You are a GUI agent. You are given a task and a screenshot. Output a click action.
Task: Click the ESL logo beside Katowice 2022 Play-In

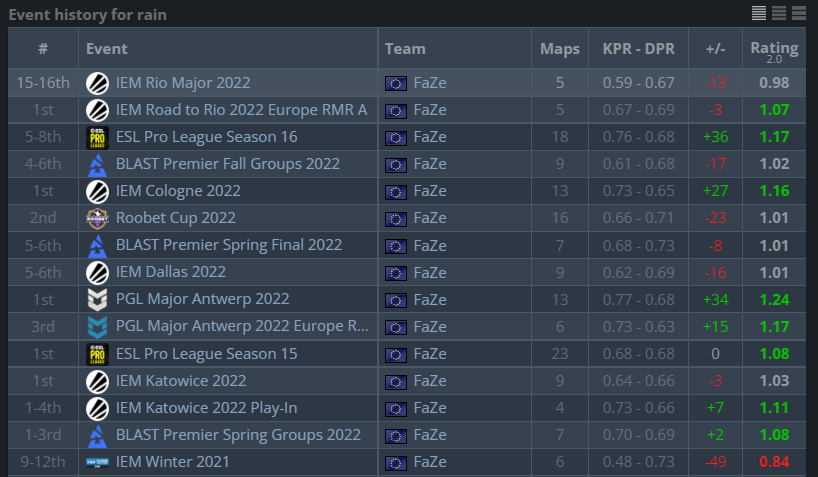pos(97,408)
